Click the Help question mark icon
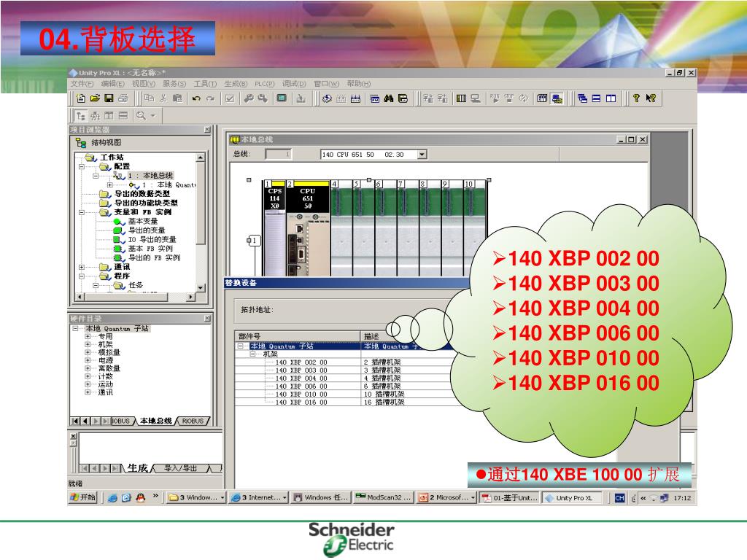Screen dimensions: 747x560 tap(636, 98)
